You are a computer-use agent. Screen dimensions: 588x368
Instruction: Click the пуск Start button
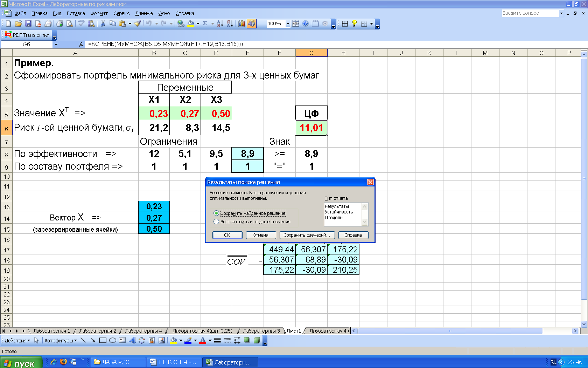pyautogui.click(x=21, y=363)
